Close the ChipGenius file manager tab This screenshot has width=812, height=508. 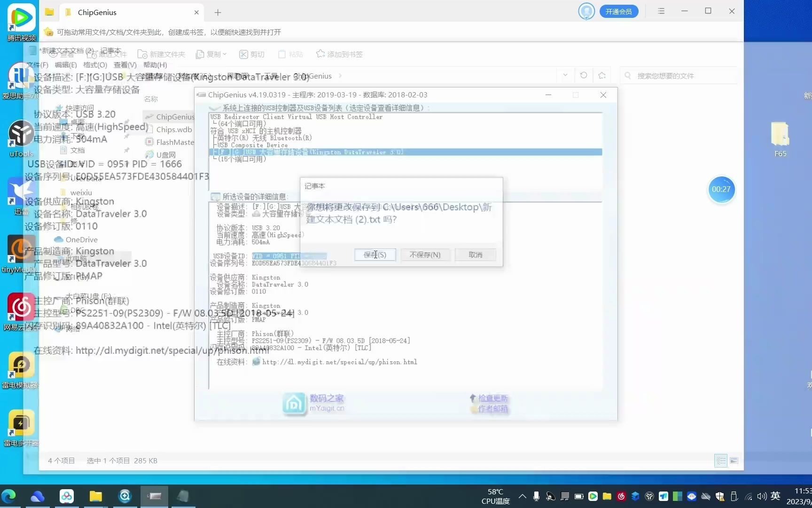coord(196,12)
